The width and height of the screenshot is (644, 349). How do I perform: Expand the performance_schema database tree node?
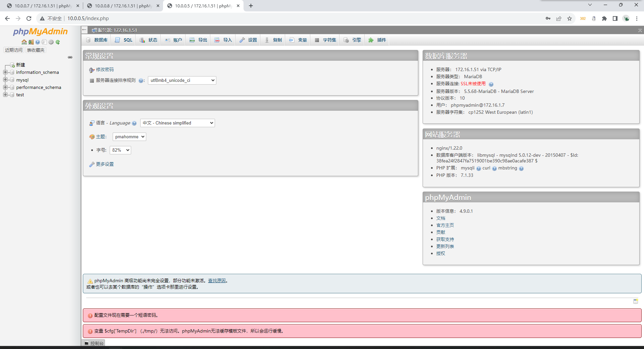(5, 87)
